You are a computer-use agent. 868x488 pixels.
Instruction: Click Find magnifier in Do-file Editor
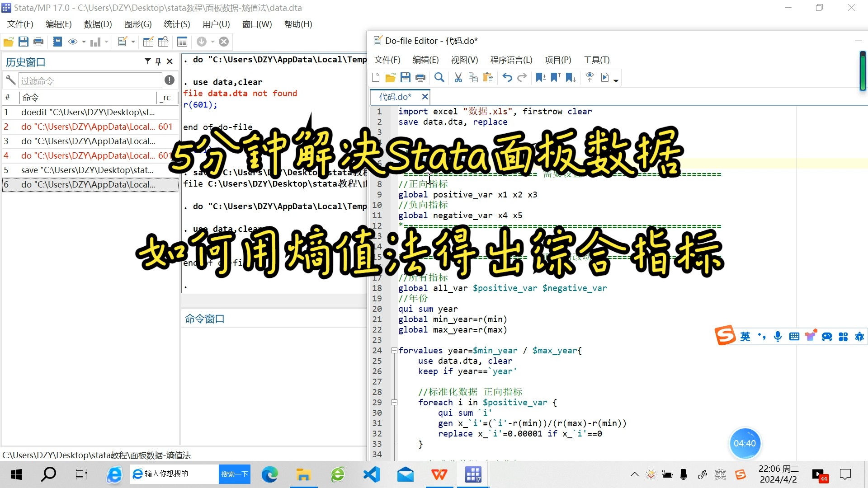pyautogui.click(x=439, y=78)
